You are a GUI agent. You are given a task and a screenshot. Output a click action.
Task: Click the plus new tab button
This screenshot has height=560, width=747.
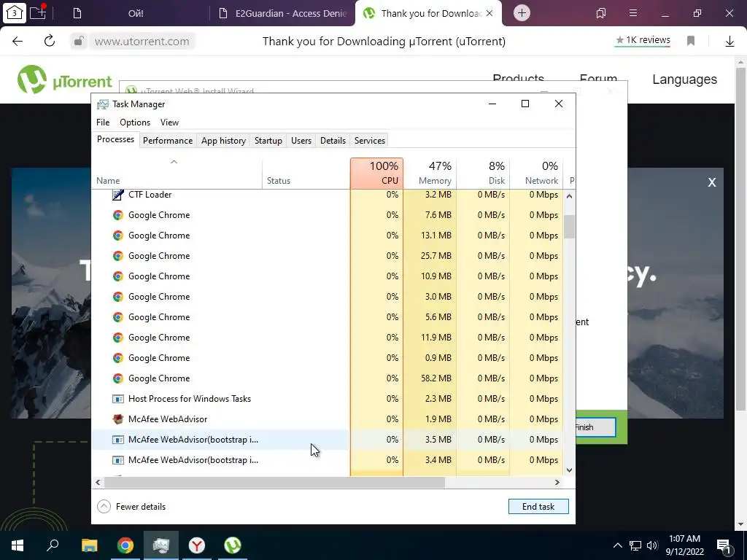(x=522, y=13)
